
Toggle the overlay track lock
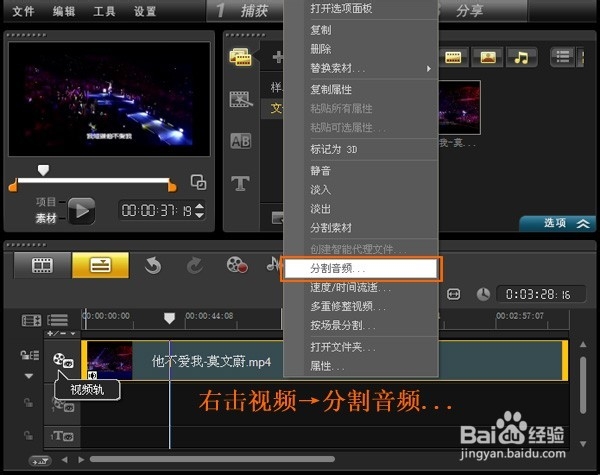28,403
